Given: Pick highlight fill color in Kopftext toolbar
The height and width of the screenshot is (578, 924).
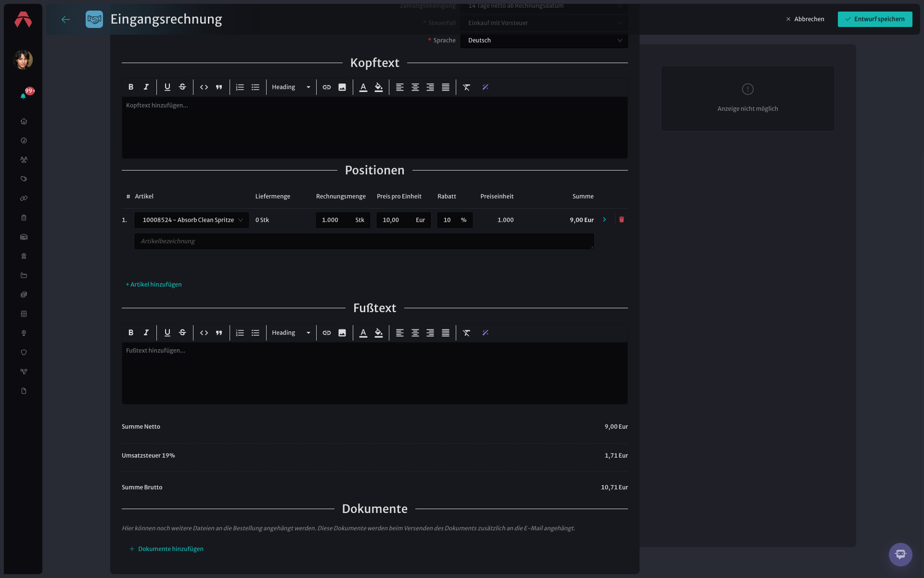Looking at the screenshot, I should [x=379, y=87].
